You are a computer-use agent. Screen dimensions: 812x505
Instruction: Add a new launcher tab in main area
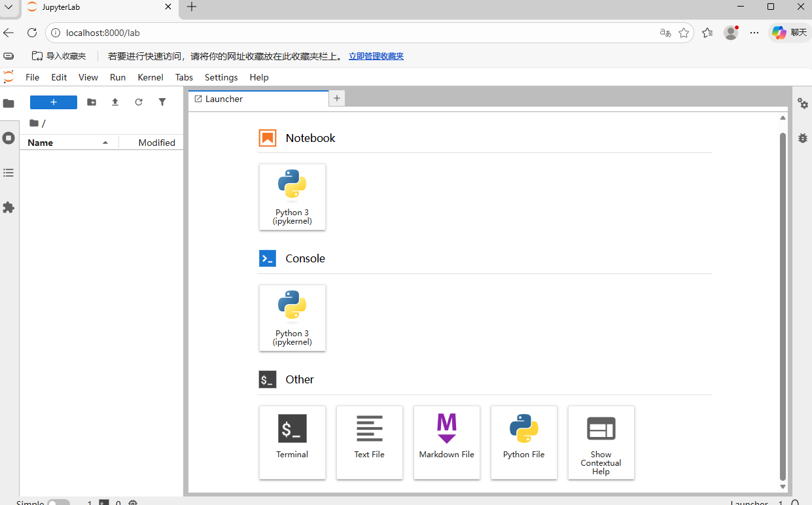tap(337, 99)
